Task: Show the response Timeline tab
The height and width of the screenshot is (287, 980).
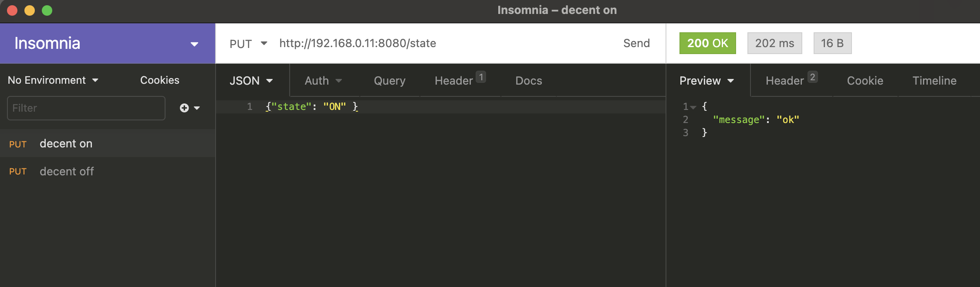Action: pos(934,81)
